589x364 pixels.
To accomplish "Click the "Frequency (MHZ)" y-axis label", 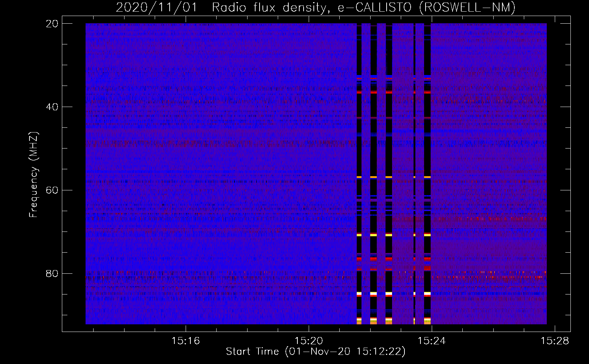I will 33,174.
